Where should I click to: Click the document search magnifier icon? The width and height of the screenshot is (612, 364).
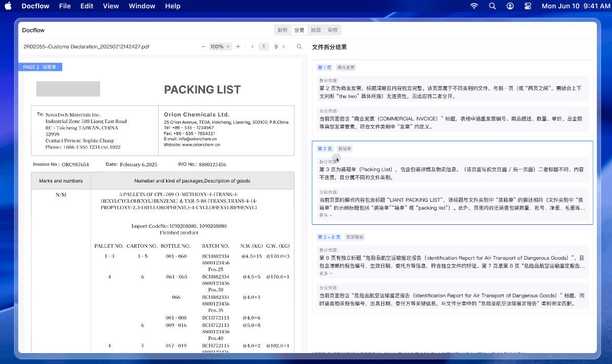(299, 46)
